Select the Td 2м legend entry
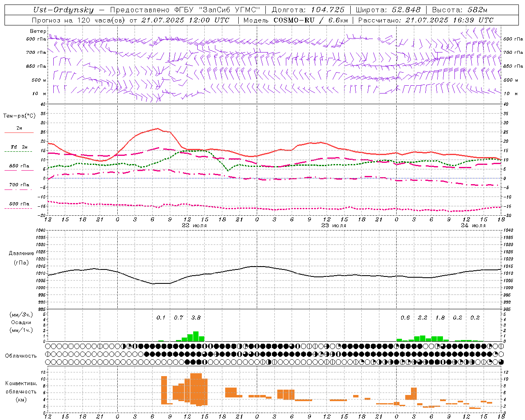The image size is (525, 420). 19,147
